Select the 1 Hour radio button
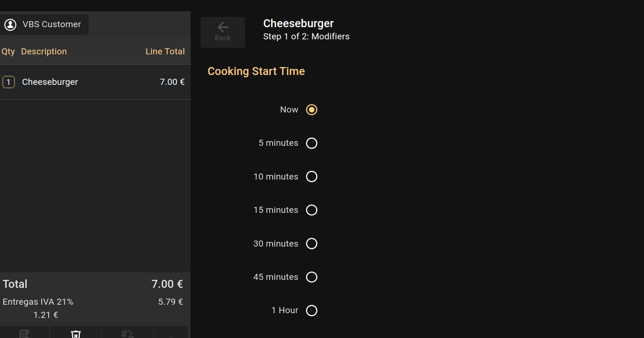This screenshot has width=644, height=338. [311, 310]
